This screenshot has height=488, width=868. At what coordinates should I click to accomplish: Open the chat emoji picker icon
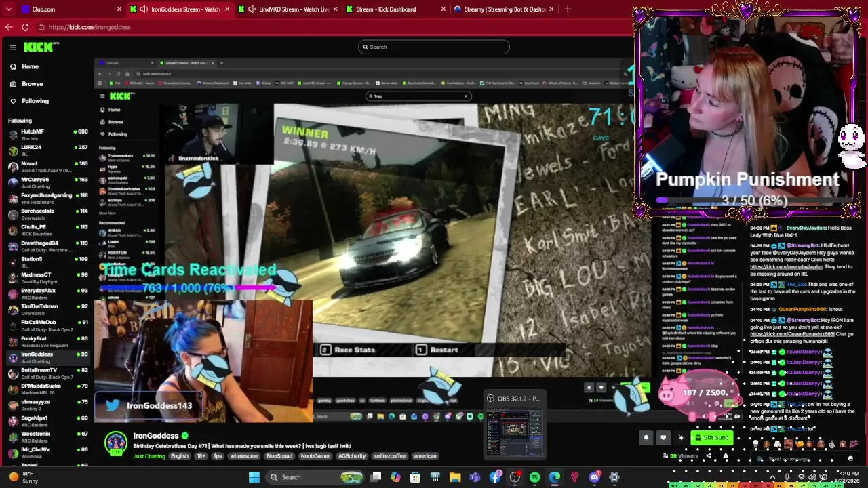[850, 459]
